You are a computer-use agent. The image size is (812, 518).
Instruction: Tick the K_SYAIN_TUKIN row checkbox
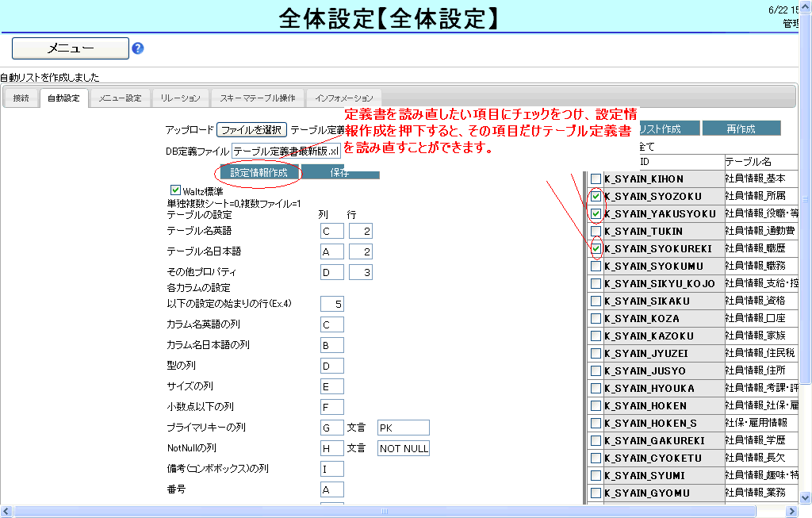(596, 231)
